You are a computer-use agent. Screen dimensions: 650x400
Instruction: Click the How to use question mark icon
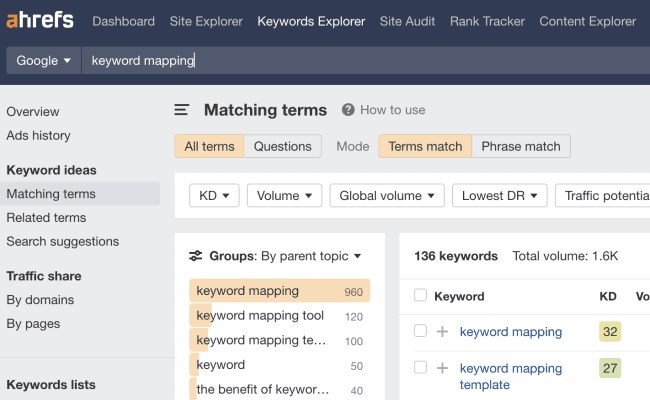pos(348,110)
